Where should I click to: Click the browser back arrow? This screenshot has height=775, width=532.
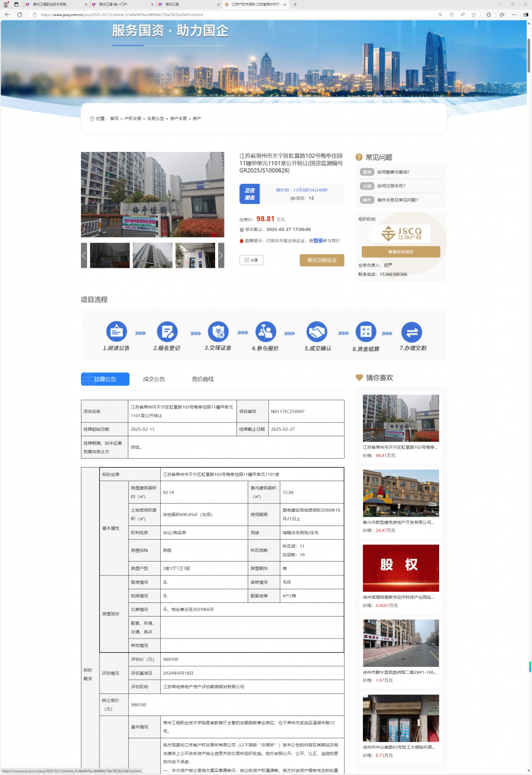coord(8,14)
